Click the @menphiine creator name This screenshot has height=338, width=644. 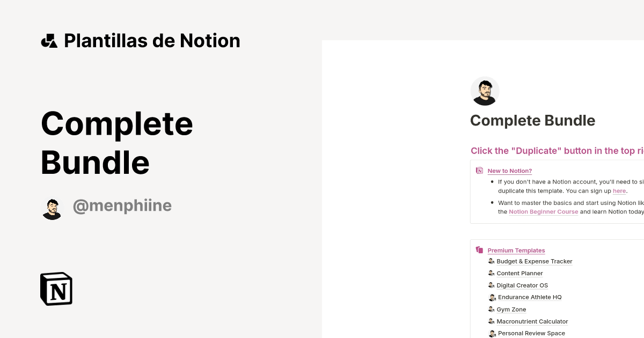(122, 205)
